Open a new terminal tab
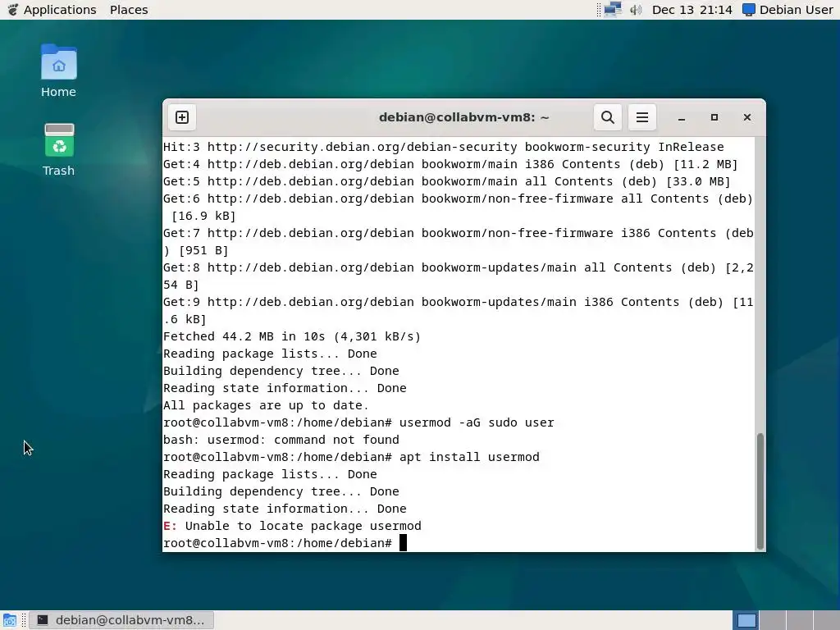 click(182, 117)
